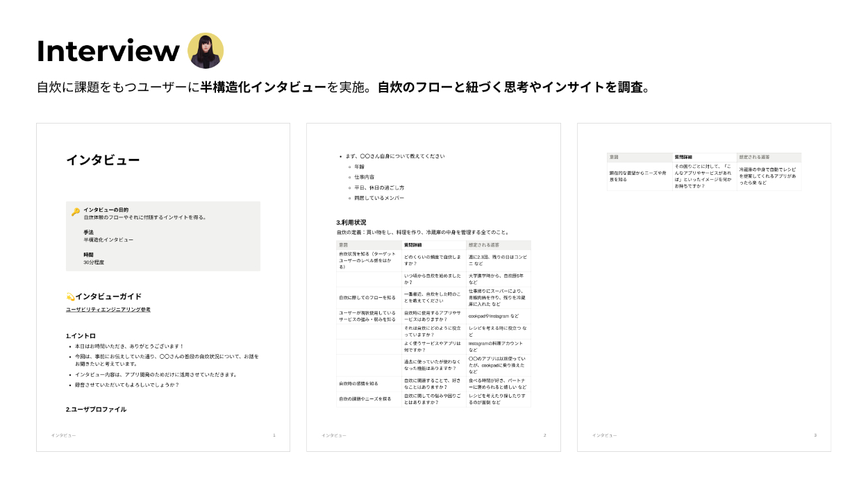Open the ユーザビリティエンジニアリング参考 link
Image resolution: width=868 pixels, height=488 pixels.
[108, 310]
